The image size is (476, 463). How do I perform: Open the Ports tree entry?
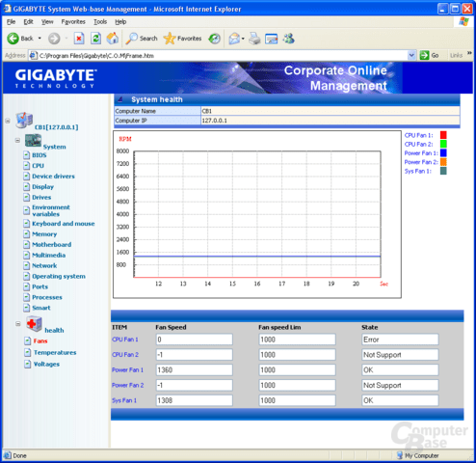(40, 286)
